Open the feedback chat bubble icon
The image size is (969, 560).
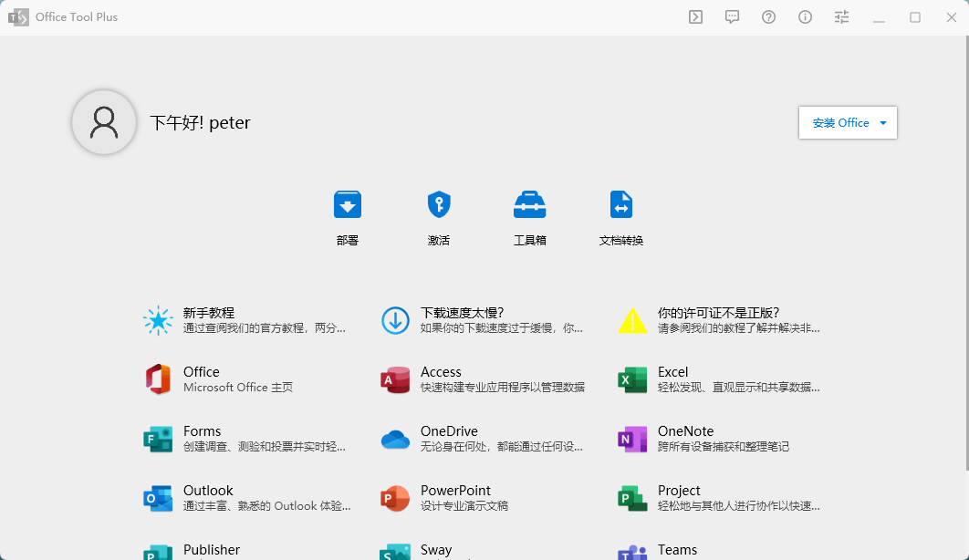(732, 17)
